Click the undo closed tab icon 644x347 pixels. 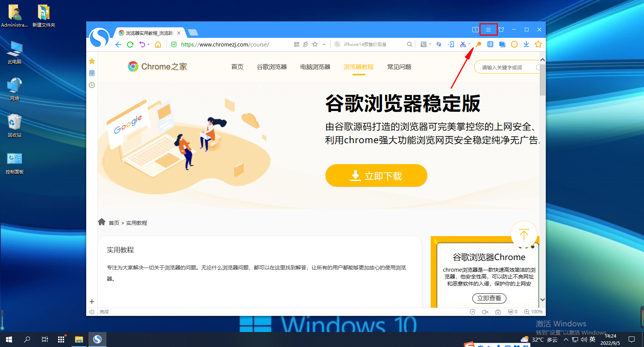(142, 45)
